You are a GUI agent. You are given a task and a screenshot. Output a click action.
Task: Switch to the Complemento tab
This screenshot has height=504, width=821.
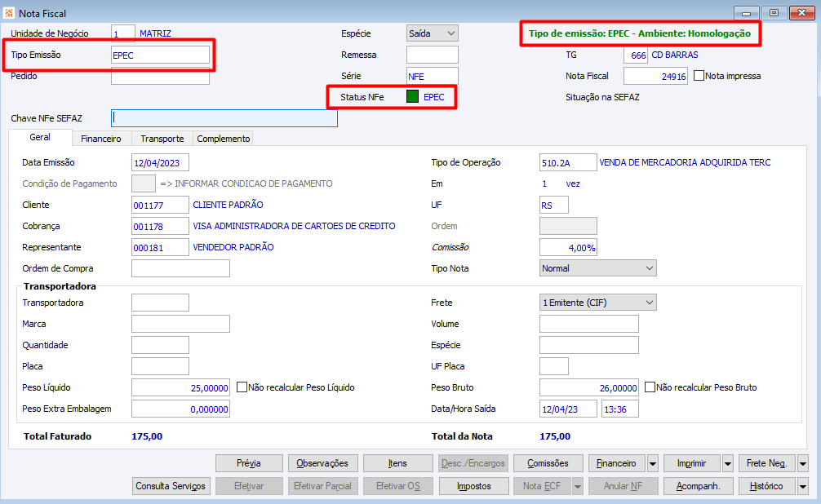[x=224, y=139]
